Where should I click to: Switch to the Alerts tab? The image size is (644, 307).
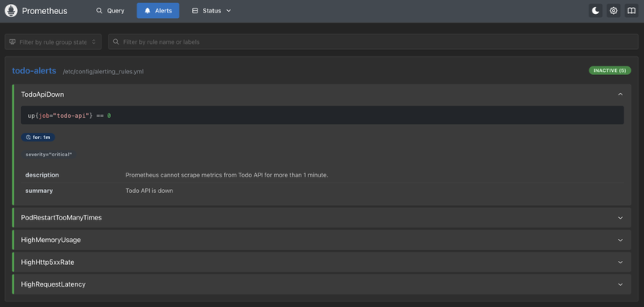(x=158, y=11)
